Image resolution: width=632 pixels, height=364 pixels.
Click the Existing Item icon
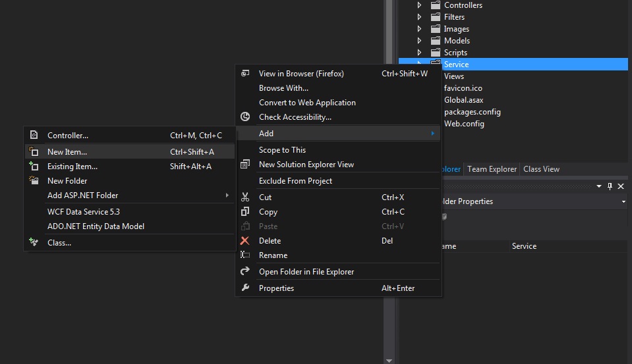click(x=34, y=166)
